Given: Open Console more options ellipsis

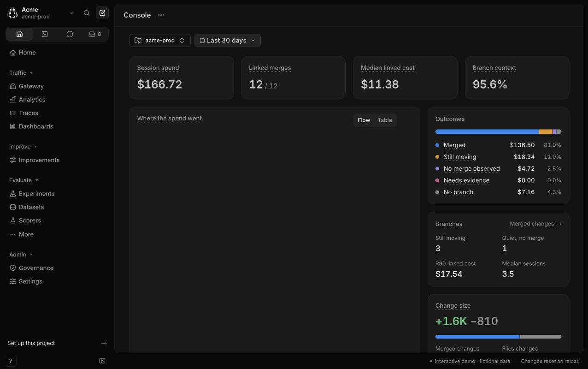Looking at the screenshot, I should point(161,15).
